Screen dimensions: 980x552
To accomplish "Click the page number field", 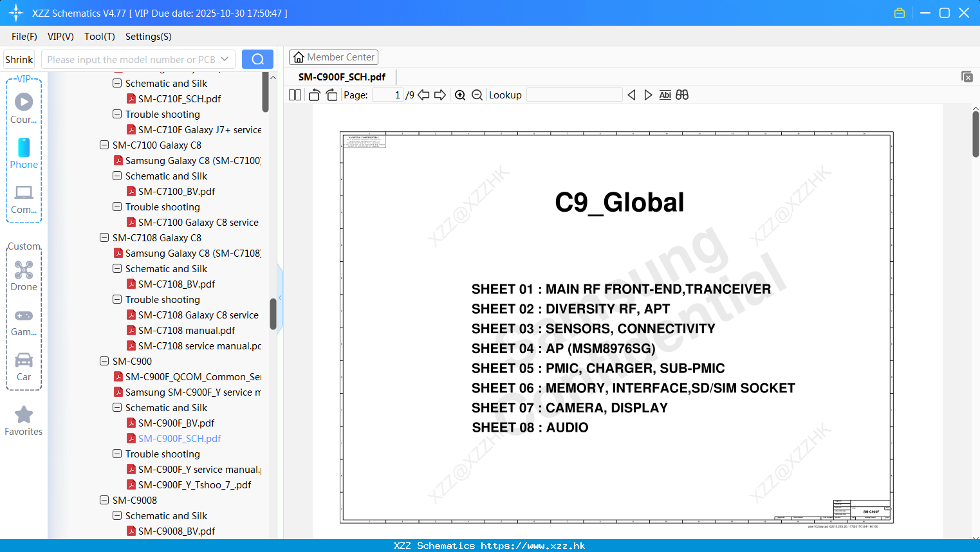I will coord(388,95).
